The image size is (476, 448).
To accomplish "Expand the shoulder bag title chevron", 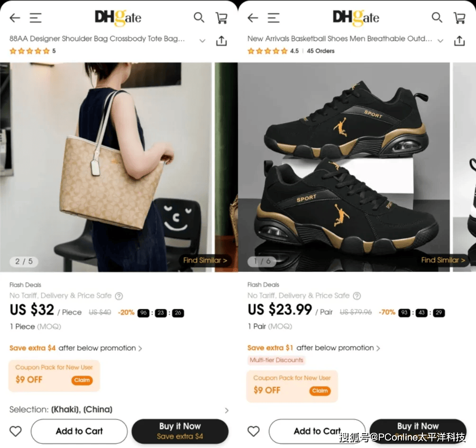I will [x=202, y=41].
